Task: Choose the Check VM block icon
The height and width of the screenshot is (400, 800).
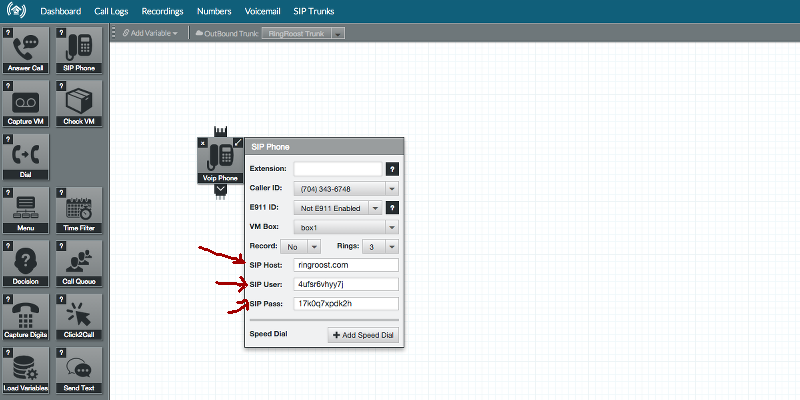Action: click(x=81, y=104)
